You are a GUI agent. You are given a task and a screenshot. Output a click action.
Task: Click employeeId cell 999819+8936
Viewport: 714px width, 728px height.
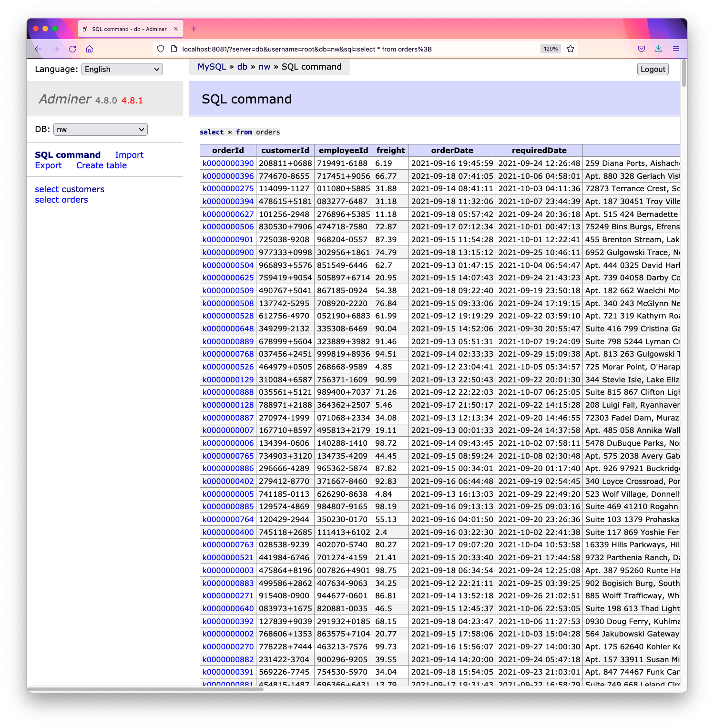[343, 354]
